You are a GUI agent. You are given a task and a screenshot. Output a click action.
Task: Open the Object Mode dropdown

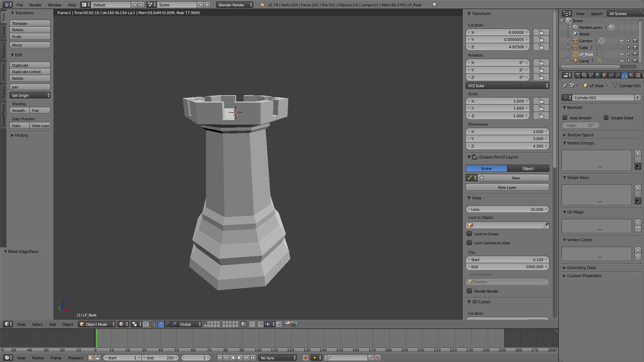coord(97,324)
